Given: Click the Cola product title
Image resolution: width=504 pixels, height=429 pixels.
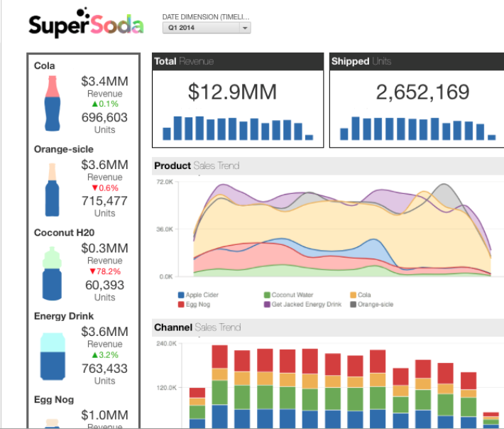Looking at the screenshot, I should [x=44, y=66].
